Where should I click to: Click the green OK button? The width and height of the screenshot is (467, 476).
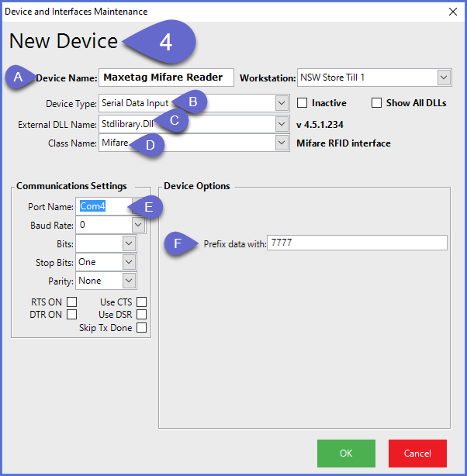click(x=346, y=454)
